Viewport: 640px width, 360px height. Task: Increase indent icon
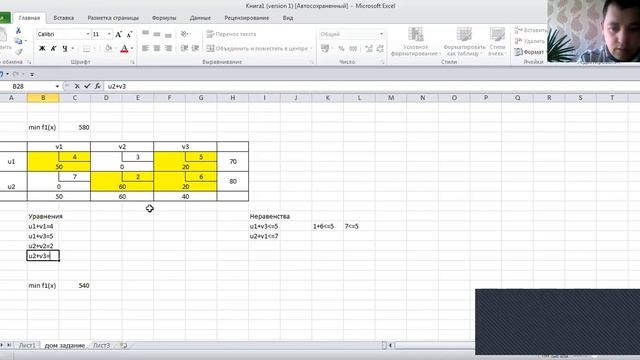(196, 49)
